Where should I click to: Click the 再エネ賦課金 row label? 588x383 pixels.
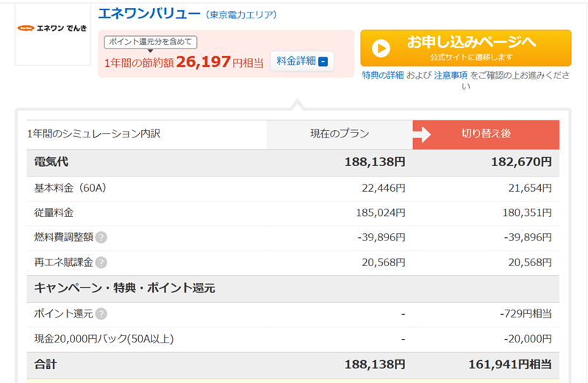63,262
